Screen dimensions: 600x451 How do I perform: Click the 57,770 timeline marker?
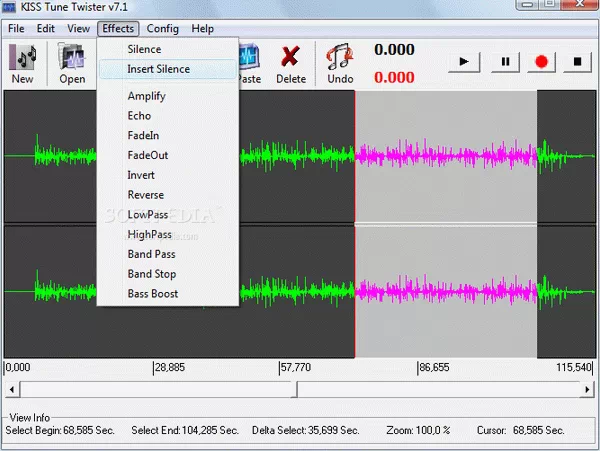pyautogui.click(x=295, y=368)
